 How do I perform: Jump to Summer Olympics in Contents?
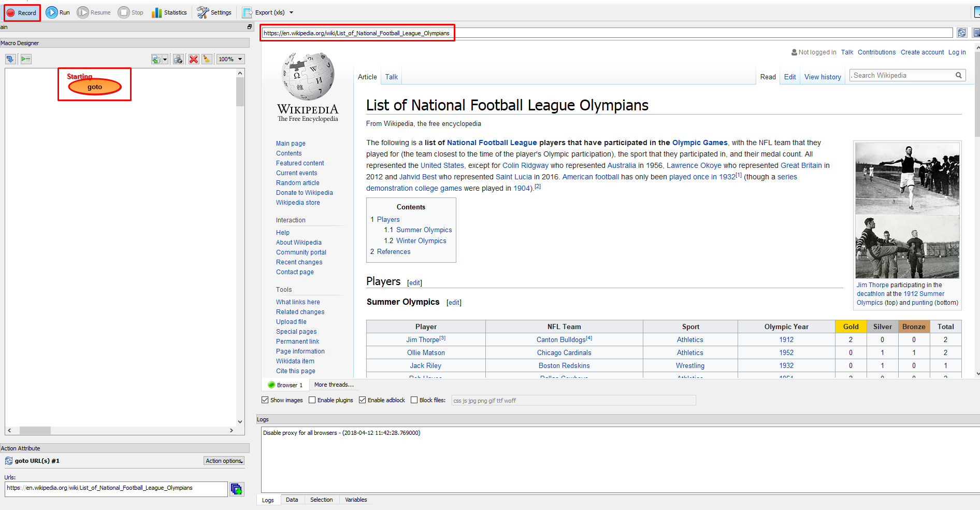tap(424, 230)
